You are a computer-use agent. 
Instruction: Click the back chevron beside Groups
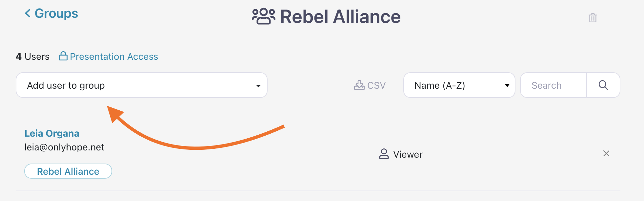pyautogui.click(x=28, y=13)
